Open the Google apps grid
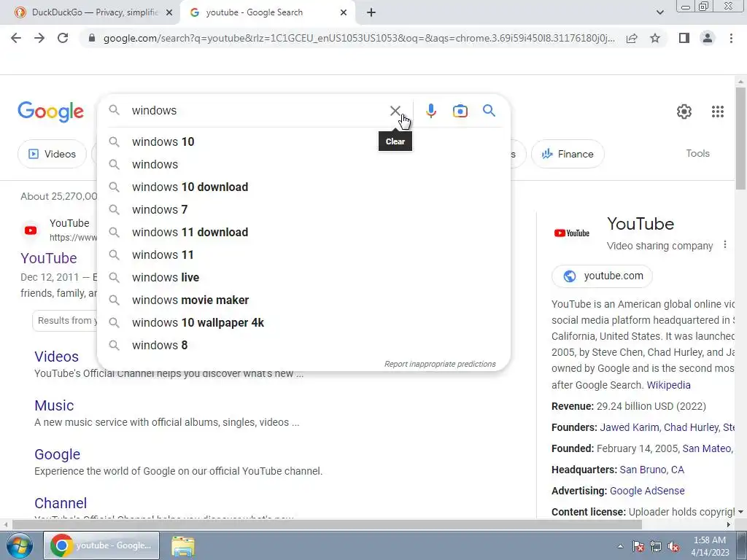This screenshot has height=560, width=747. [x=718, y=112]
